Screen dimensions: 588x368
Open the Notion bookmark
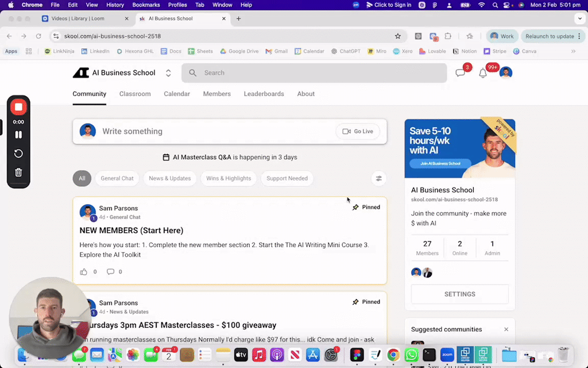(x=465, y=51)
